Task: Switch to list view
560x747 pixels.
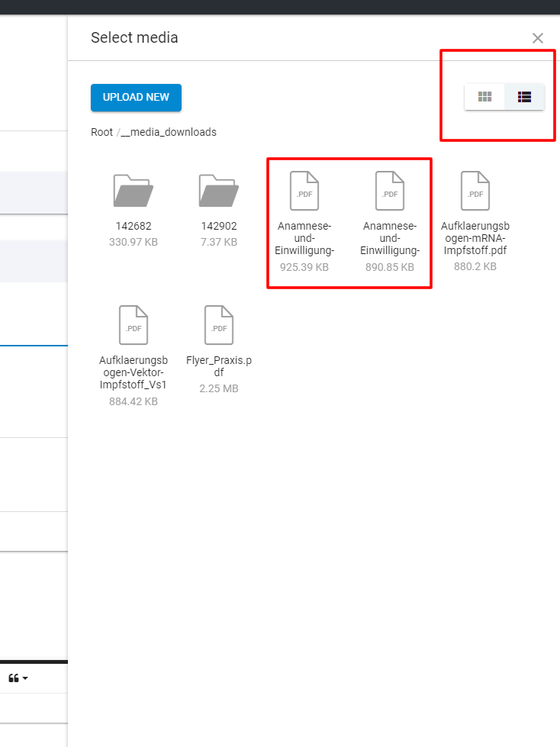Action: [x=524, y=97]
